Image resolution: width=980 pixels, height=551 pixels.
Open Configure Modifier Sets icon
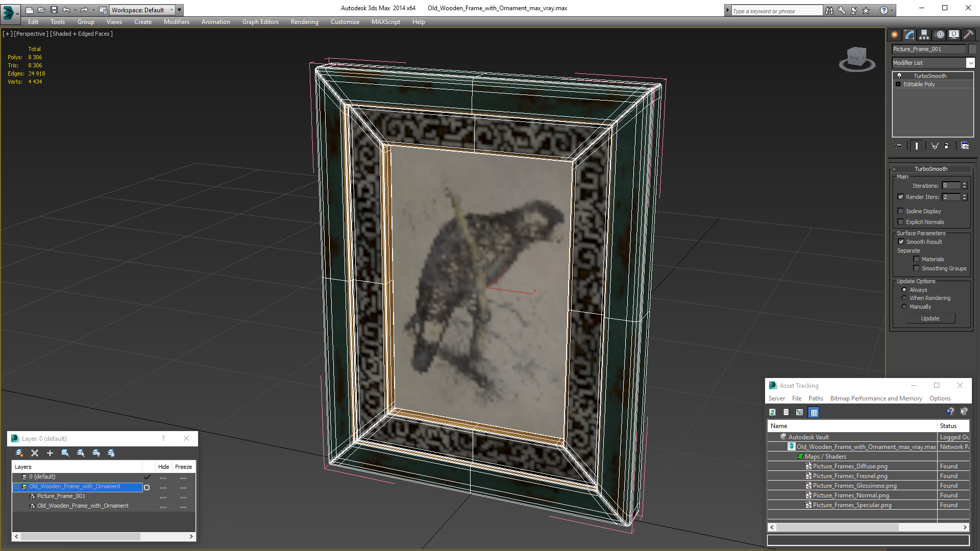click(x=965, y=146)
